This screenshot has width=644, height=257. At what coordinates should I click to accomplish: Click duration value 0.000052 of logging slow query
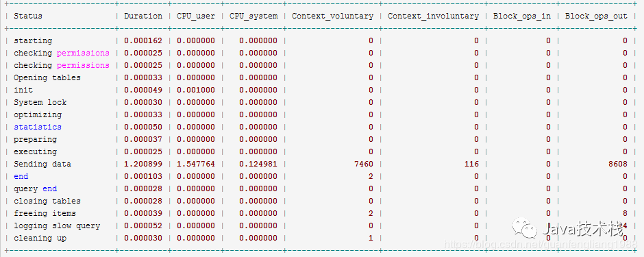point(143,225)
